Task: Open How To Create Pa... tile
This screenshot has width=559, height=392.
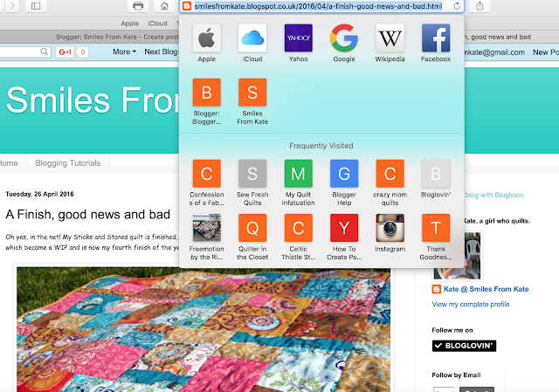Action: (x=344, y=228)
